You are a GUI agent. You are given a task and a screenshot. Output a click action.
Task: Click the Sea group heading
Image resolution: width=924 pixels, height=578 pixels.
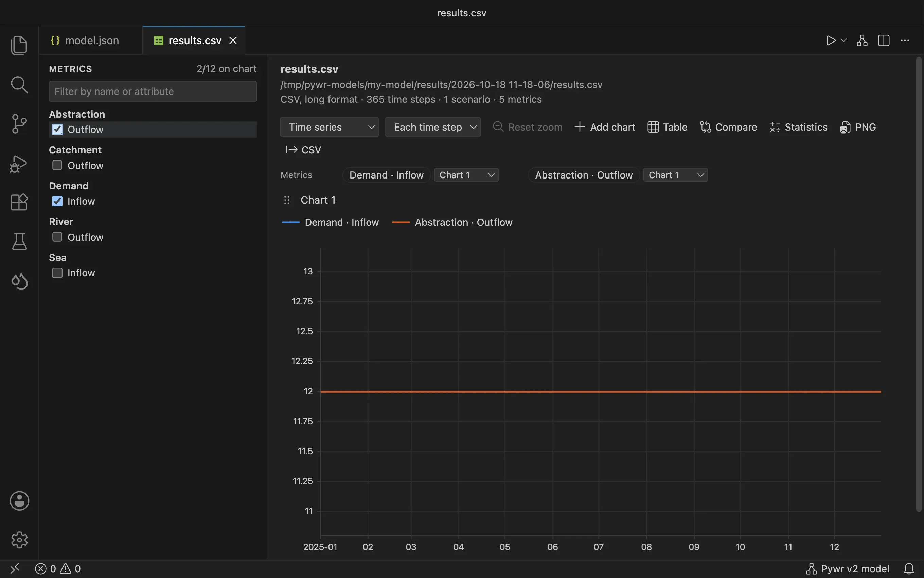58,258
